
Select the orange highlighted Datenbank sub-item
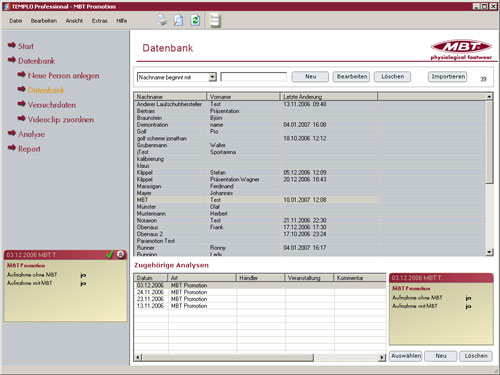[46, 90]
